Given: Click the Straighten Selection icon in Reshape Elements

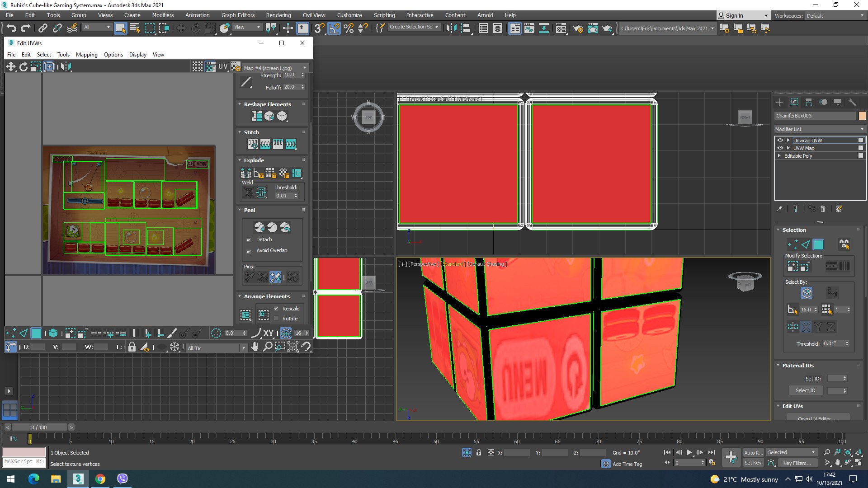Looking at the screenshot, I should pyautogui.click(x=257, y=117).
